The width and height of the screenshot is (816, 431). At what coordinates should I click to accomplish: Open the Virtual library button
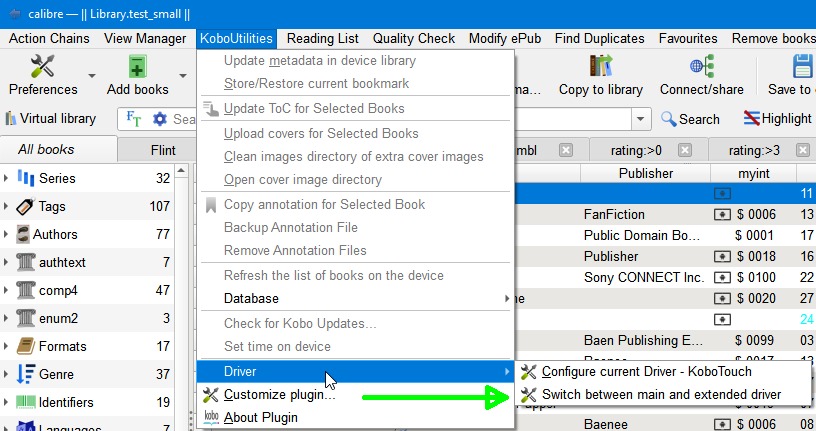pyautogui.click(x=50, y=119)
